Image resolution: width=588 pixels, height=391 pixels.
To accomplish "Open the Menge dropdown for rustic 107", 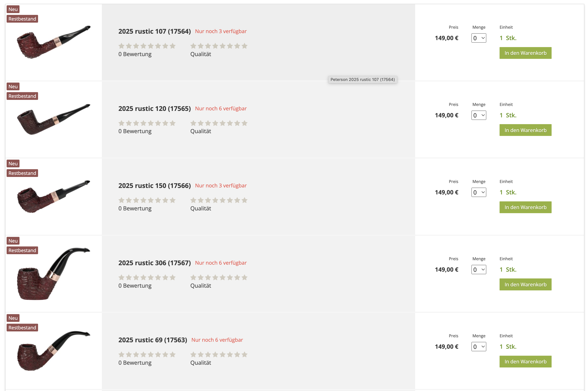I will (x=478, y=38).
